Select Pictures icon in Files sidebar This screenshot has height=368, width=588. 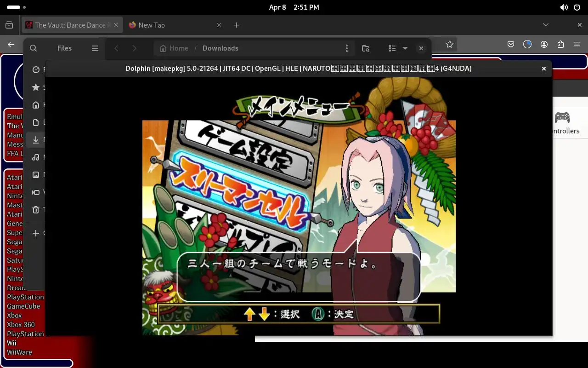coord(36,175)
